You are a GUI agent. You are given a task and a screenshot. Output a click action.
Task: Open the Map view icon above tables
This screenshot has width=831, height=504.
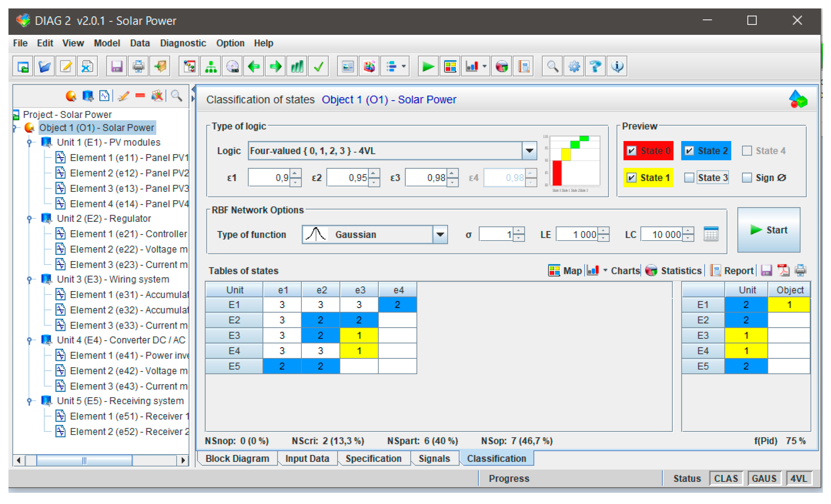554,270
